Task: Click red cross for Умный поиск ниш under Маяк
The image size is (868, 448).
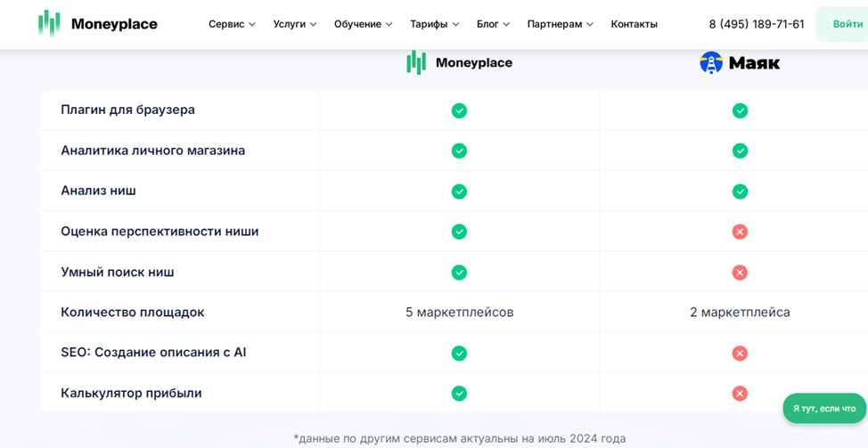Action: pos(740,273)
